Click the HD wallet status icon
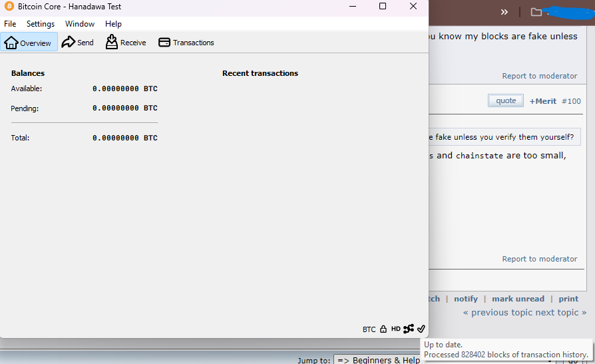Image resolution: width=595 pixels, height=364 pixels. pos(396,329)
